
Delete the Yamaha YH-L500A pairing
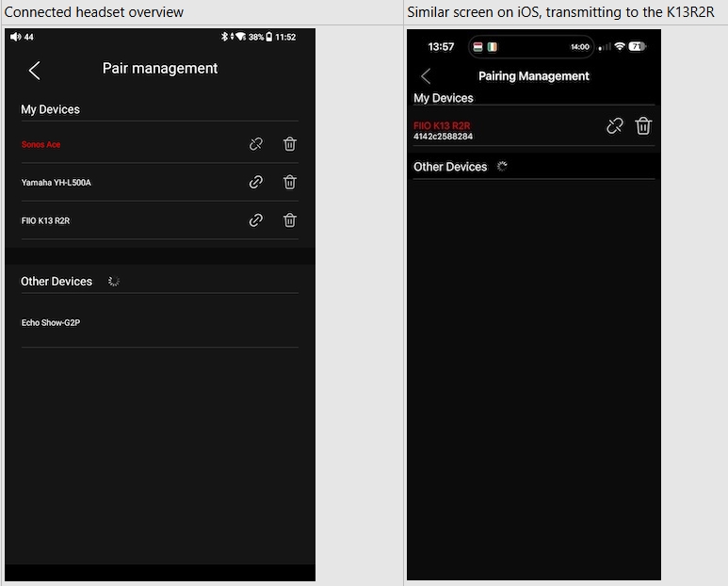tap(290, 182)
